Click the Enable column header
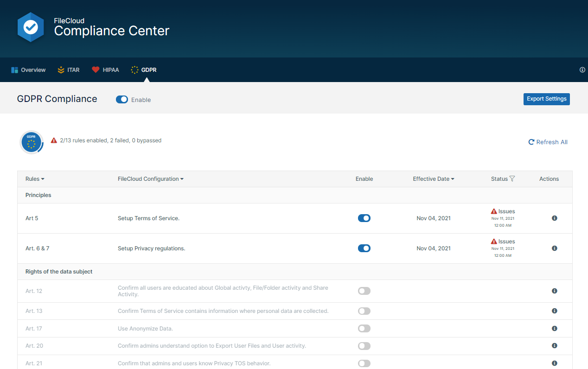This screenshot has height=369, width=588. (364, 179)
